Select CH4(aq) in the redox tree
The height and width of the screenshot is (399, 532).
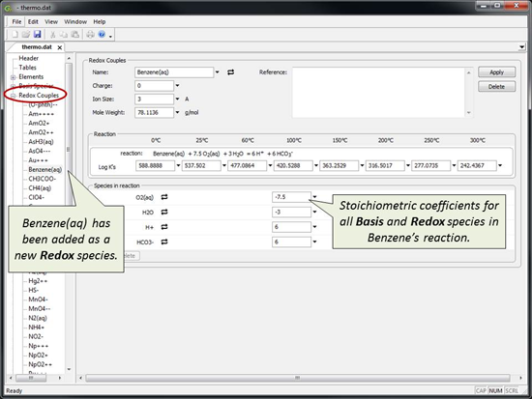coord(40,188)
